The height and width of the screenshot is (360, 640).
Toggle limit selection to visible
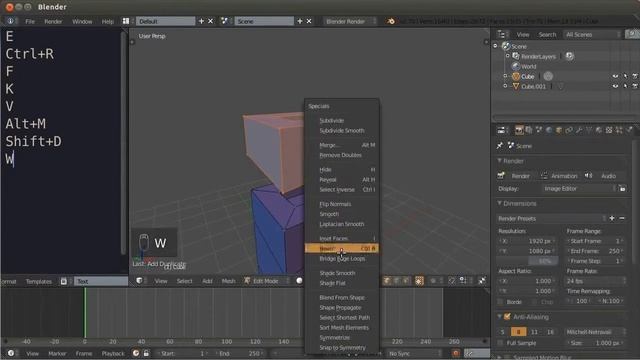pos(419,281)
